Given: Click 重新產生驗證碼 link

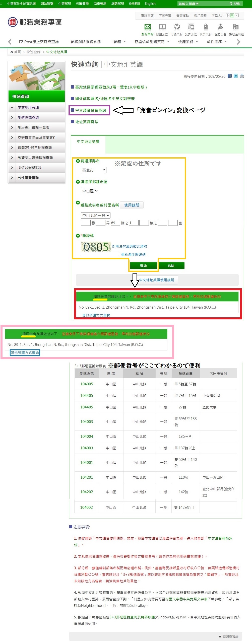Looking at the screenshot, I should [133, 254].
